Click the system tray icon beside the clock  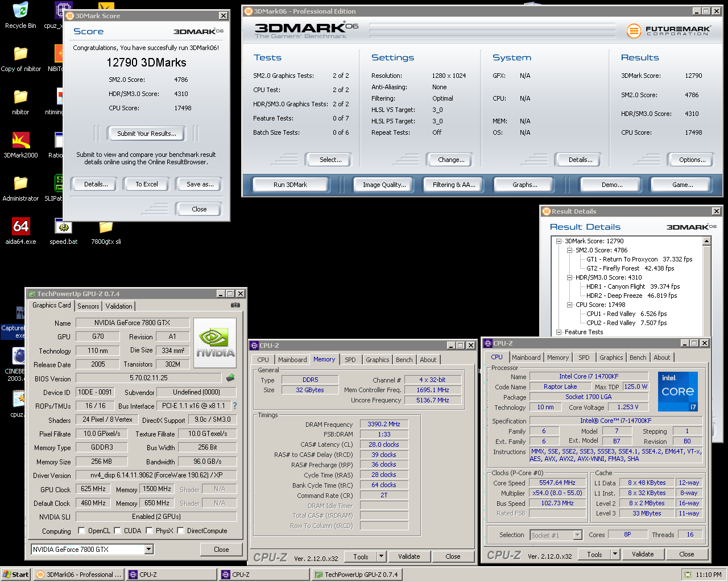tap(688, 575)
